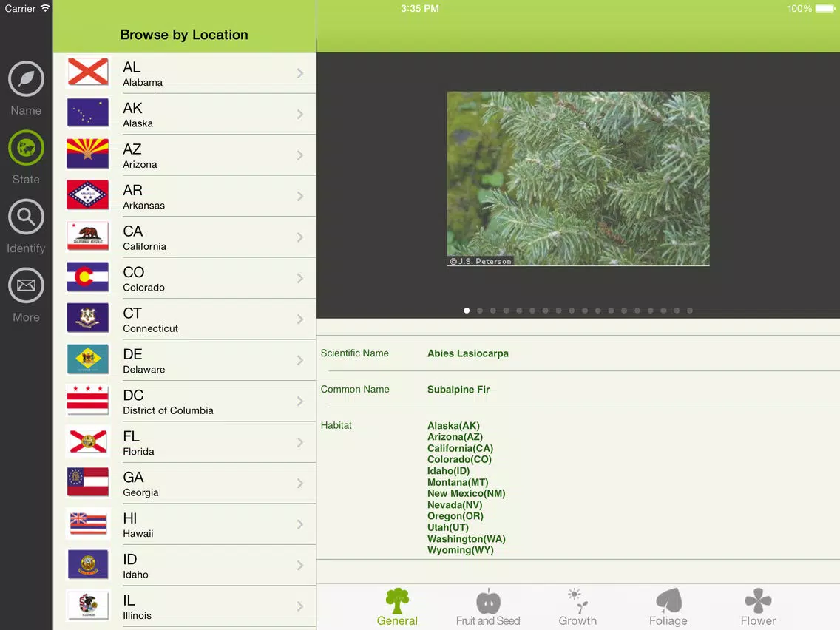840x630 pixels.
Task: Expand the Alaska row chevron
Action: pyautogui.click(x=300, y=114)
